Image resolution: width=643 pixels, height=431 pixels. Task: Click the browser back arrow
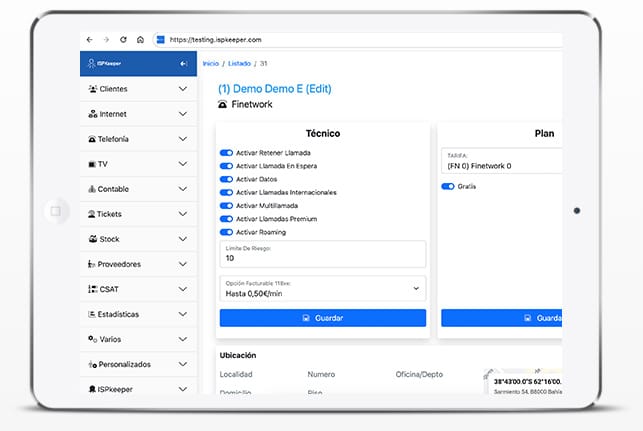coord(90,39)
